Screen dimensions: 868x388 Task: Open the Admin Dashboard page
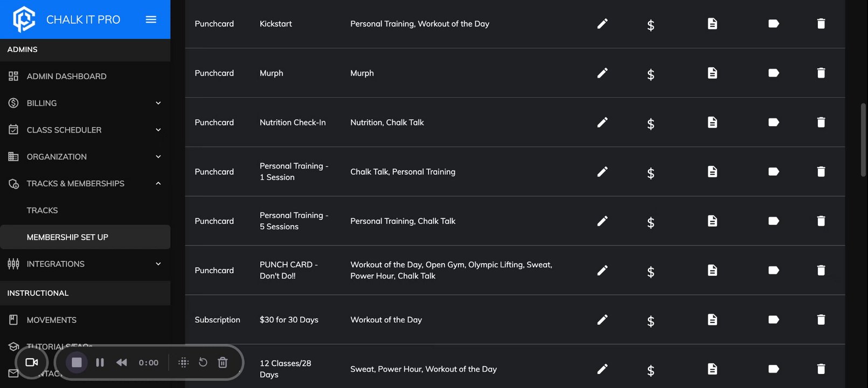click(x=66, y=77)
